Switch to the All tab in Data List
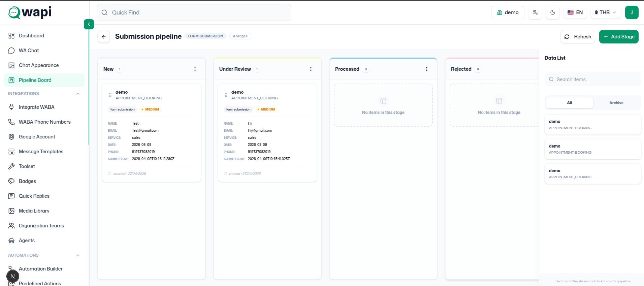 [x=570, y=103]
